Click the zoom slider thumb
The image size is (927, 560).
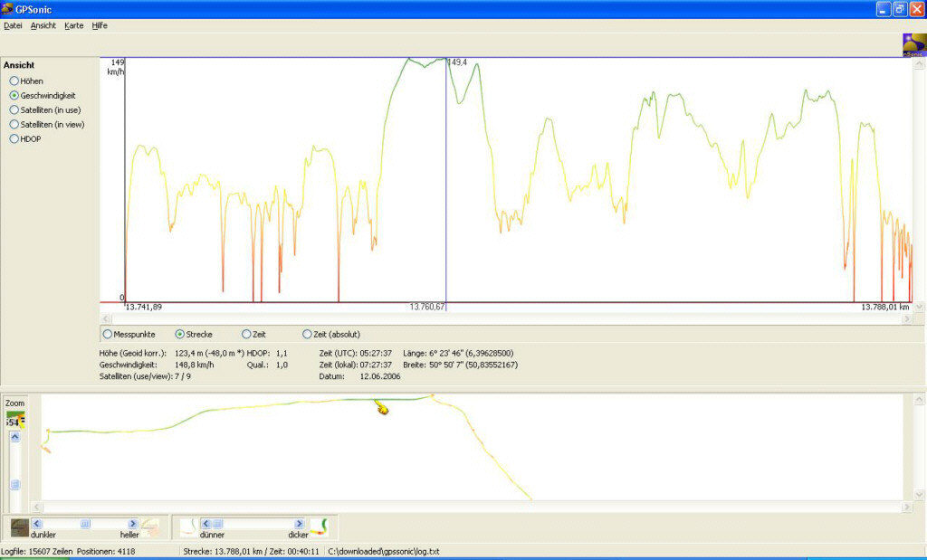click(14, 484)
